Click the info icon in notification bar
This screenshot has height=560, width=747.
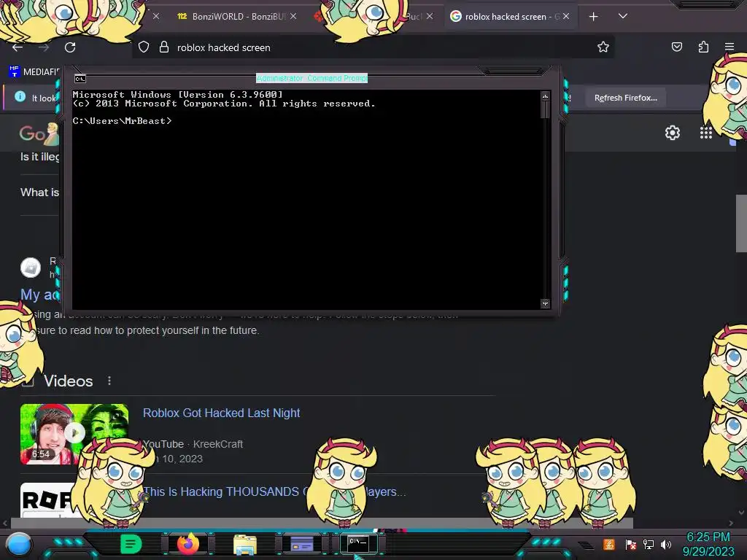click(20, 97)
